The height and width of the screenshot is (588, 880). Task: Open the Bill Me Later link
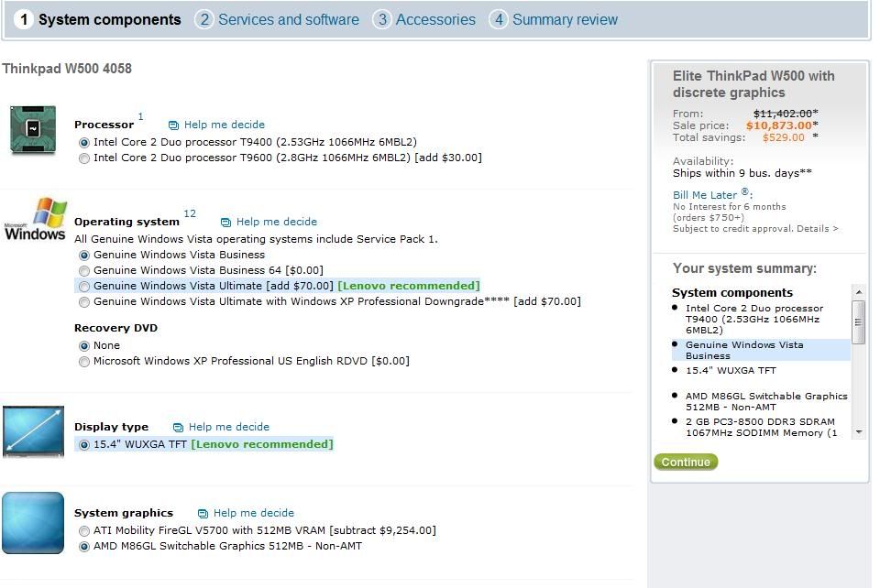[x=705, y=195]
